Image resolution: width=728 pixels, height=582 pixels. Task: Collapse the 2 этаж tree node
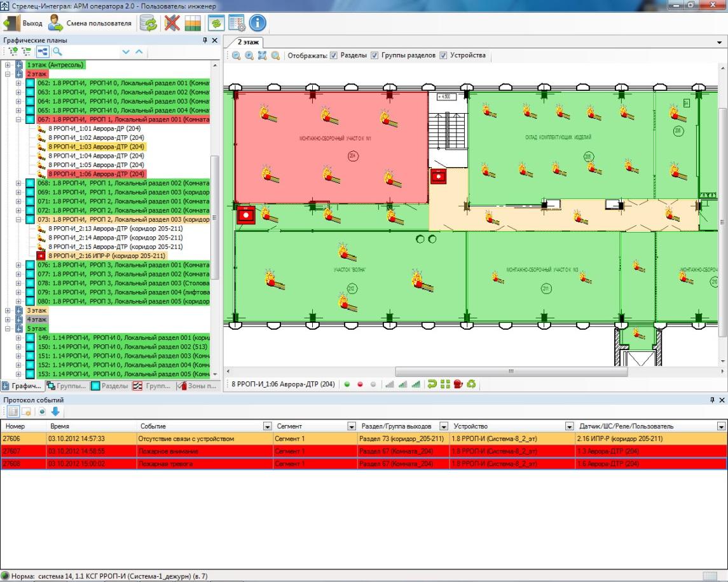(x=8, y=74)
